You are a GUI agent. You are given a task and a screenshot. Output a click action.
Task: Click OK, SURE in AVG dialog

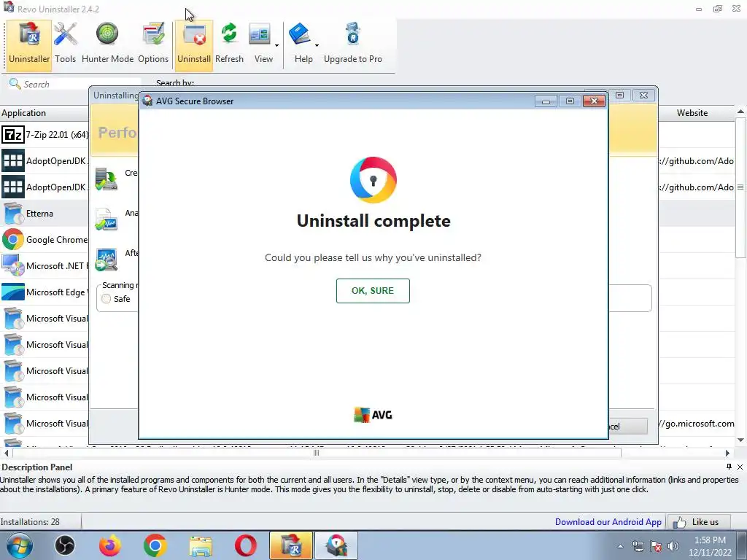click(373, 291)
